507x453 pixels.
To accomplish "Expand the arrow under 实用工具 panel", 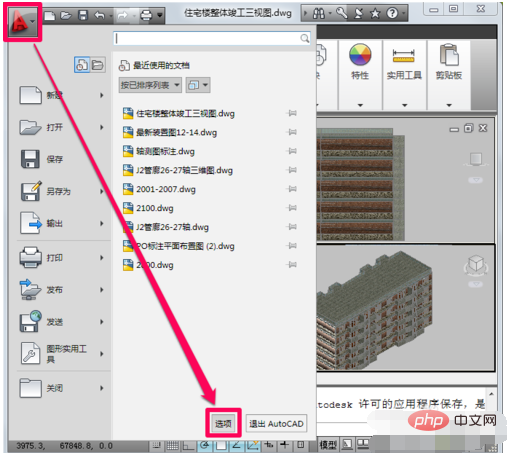I will [405, 105].
